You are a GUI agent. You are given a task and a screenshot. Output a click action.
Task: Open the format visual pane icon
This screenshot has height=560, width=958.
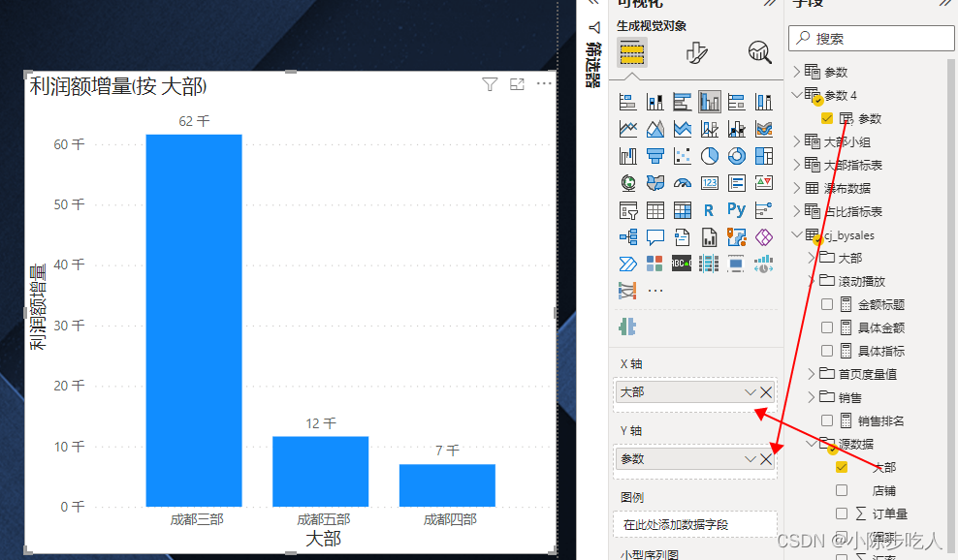(696, 52)
